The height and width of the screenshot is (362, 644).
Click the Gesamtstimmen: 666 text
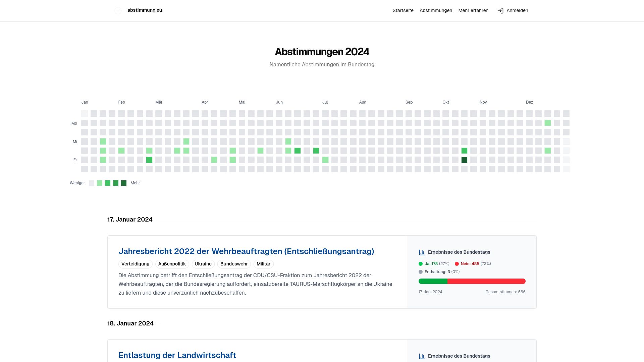pyautogui.click(x=505, y=292)
